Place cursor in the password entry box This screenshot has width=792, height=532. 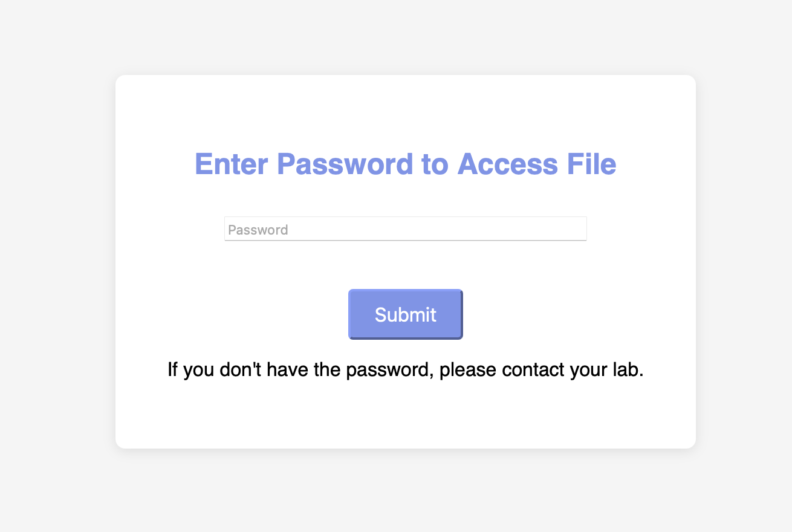click(x=405, y=229)
